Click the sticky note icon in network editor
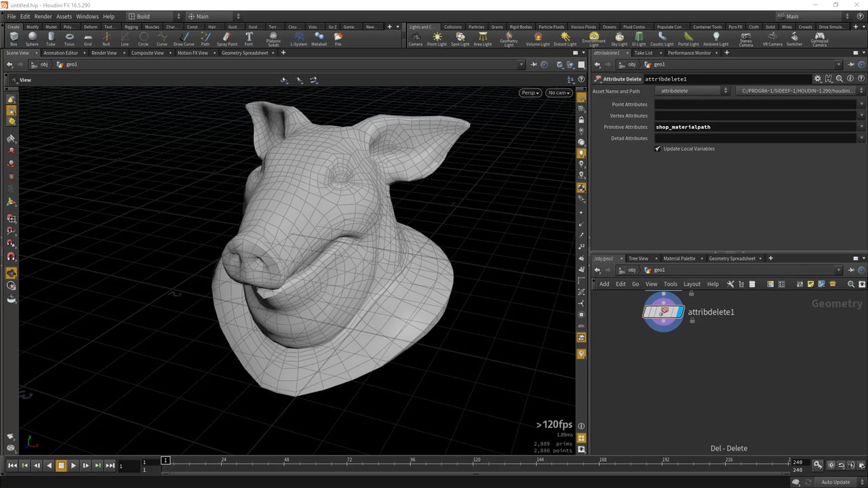The width and height of the screenshot is (868, 488). tap(810, 284)
